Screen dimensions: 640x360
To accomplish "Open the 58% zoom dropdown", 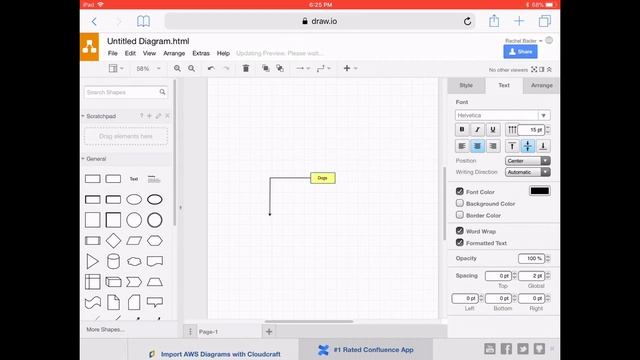I will point(148,69).
